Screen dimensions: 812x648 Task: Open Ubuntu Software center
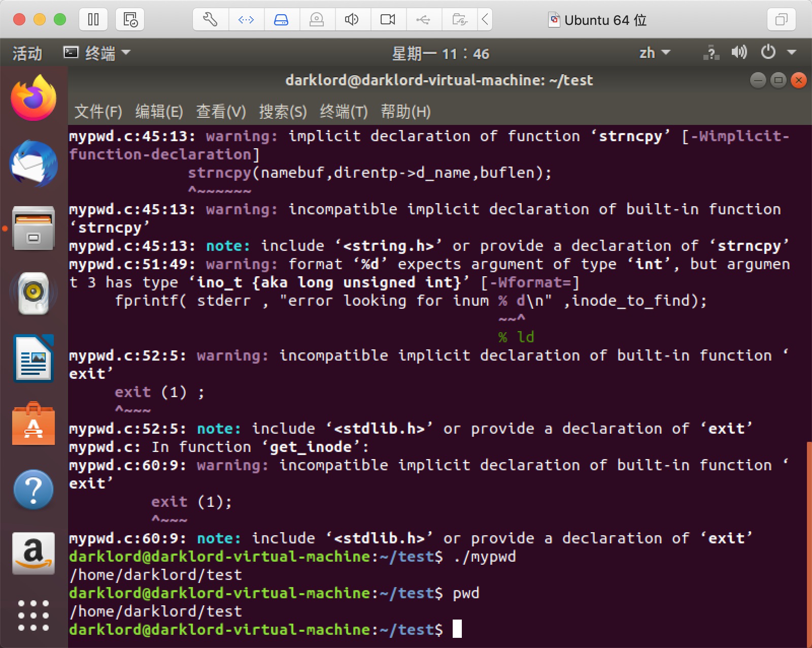(33, 424)
